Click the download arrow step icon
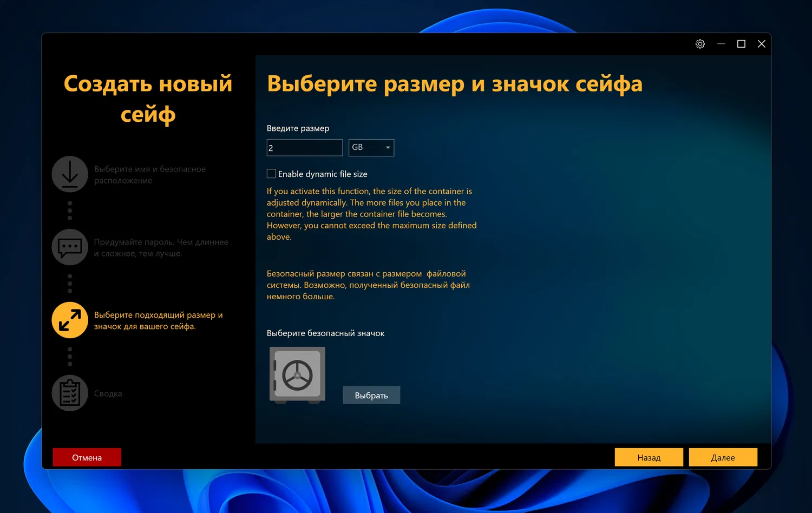 [70, 174]
